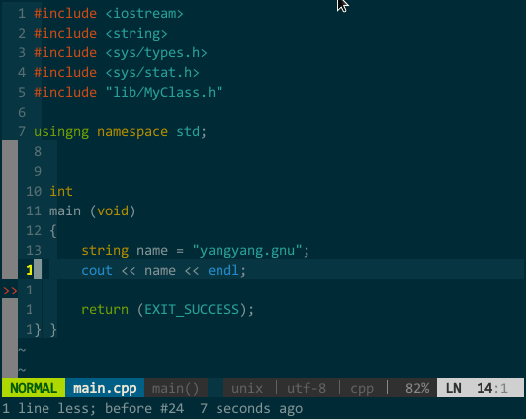The image size is (526, 420).
Task: Select main.cpp filename in status line
Action: 105,388
